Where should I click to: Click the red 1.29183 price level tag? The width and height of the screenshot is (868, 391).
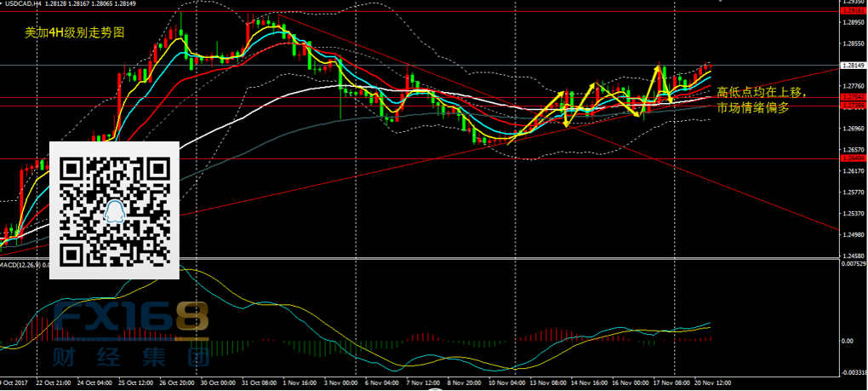point(853,11)
